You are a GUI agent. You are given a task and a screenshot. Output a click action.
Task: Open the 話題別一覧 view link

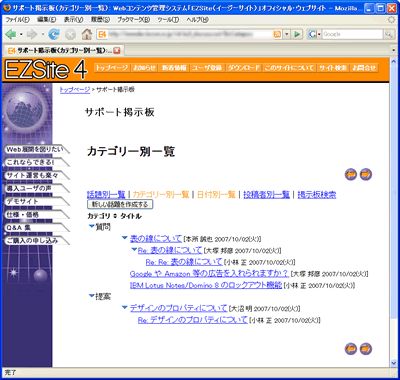pos(106,195)
